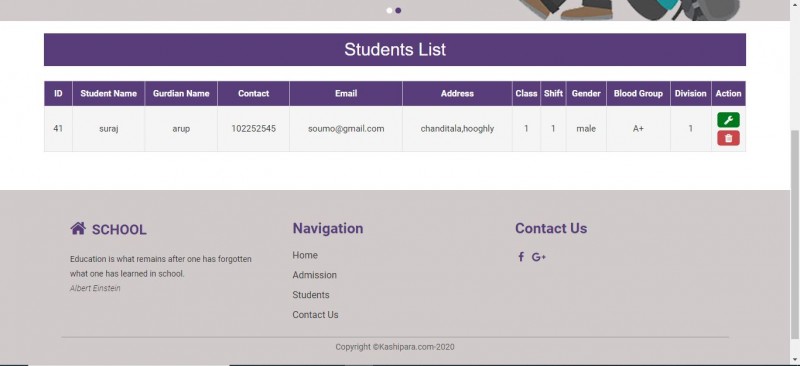Visit the Contact Us navigation link
The width and height of the screenshot is (800, 366).
click(315, 315)
